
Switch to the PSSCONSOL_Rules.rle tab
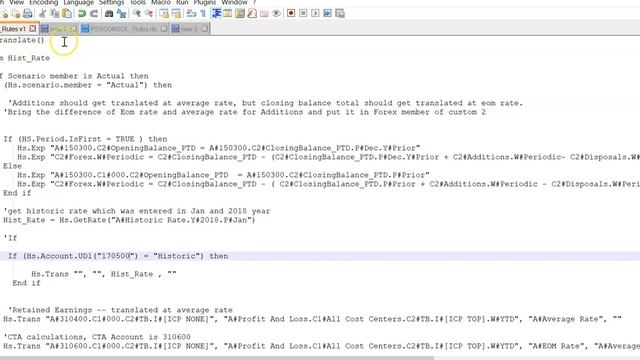coord(124,29)
